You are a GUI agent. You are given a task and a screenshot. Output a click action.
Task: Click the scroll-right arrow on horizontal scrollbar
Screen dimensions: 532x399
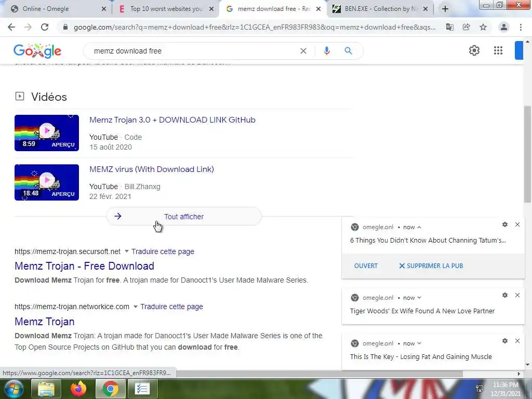click(518, 374)
